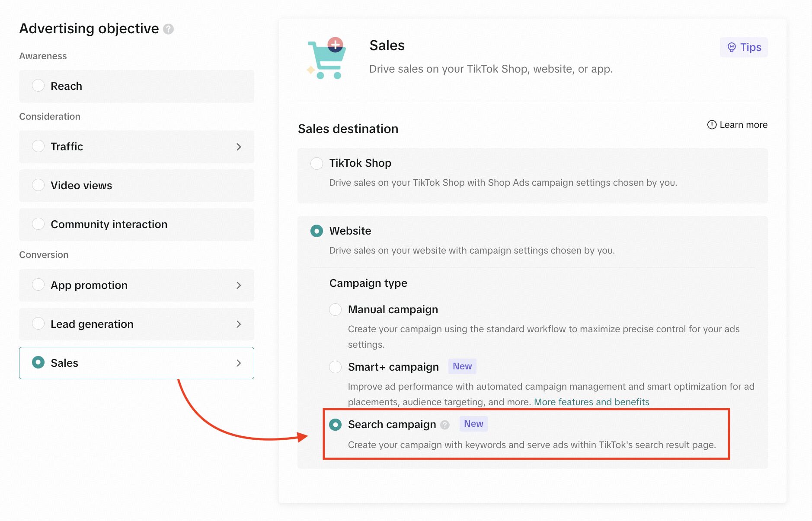Click the help icon beside Advertising objective
This screenshot has width=812, height=521.
click(169, 29)
